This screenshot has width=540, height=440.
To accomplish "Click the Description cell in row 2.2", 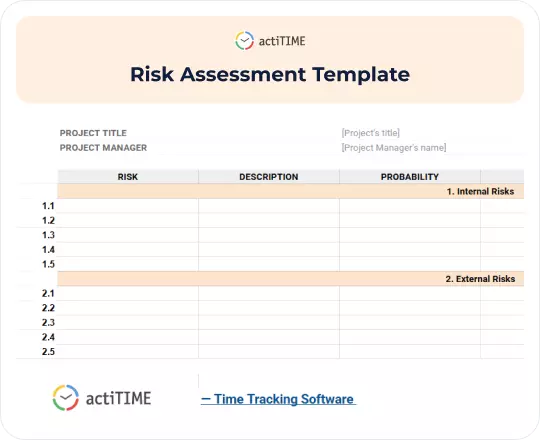I will [x=269, y=308].
